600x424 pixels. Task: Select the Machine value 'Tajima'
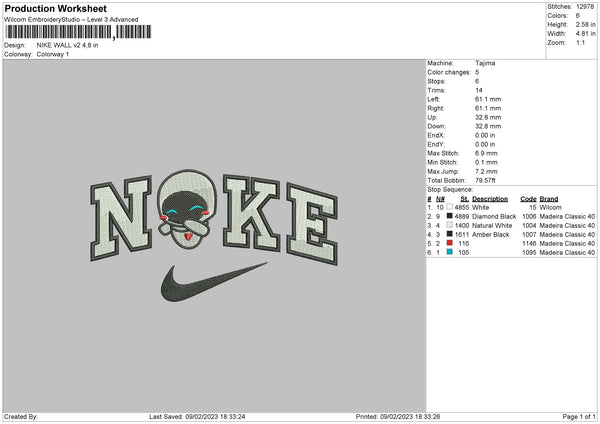pos(485,63)
